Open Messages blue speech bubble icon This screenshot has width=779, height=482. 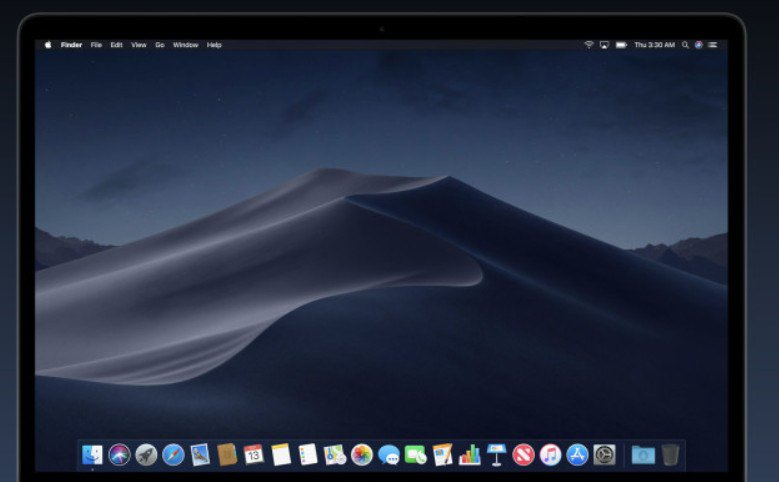pos(389,455)
